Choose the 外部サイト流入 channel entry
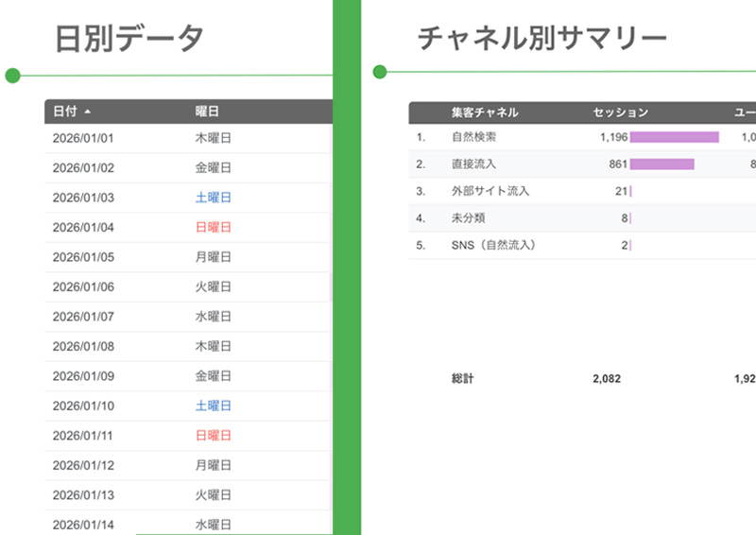Screen dimensions: 756x535 [x=490, y=191]
